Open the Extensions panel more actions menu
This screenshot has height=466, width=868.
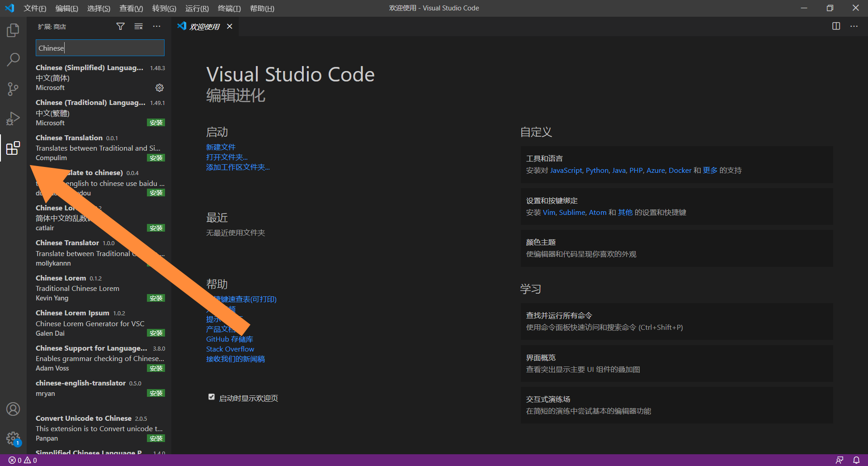pyautogui.click(x=157, y=26)
